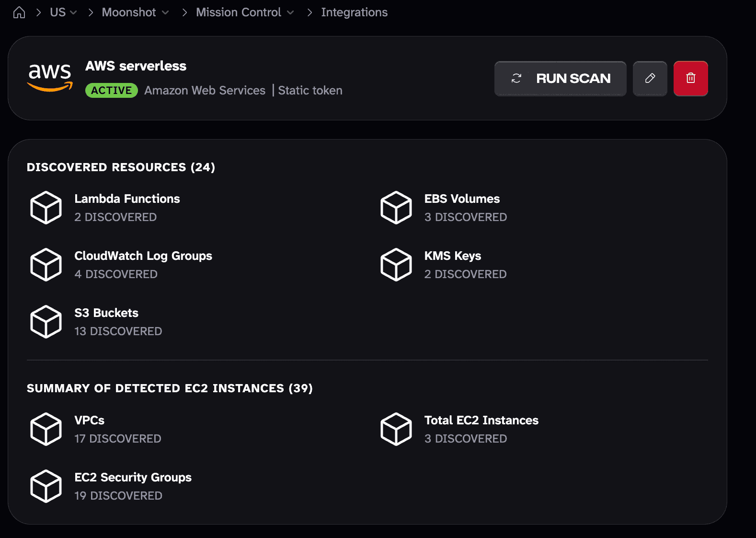The width and height of the screenshot is (756, 538).
Task: Click the Lambda Functions cube icon
Action: [x=46, y=208]
